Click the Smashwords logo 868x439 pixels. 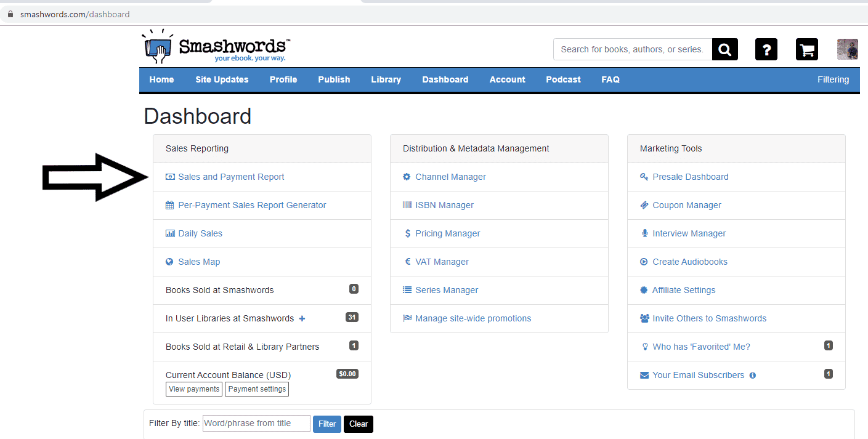[216, 46]
